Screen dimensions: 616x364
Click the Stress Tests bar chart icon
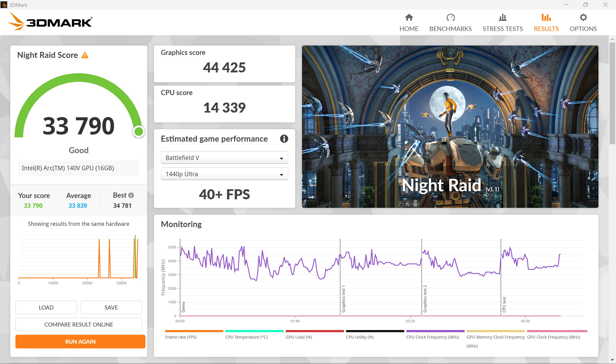502,18
